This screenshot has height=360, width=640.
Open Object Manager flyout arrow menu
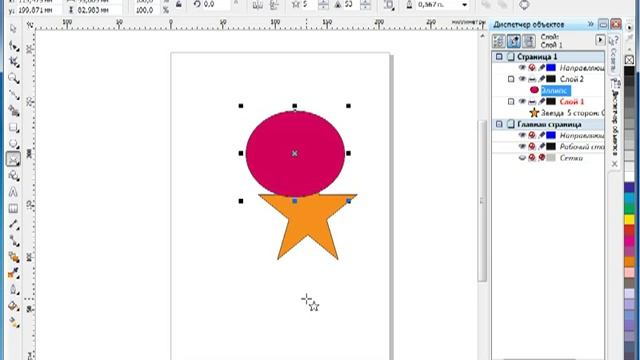[x=600, y=40]
